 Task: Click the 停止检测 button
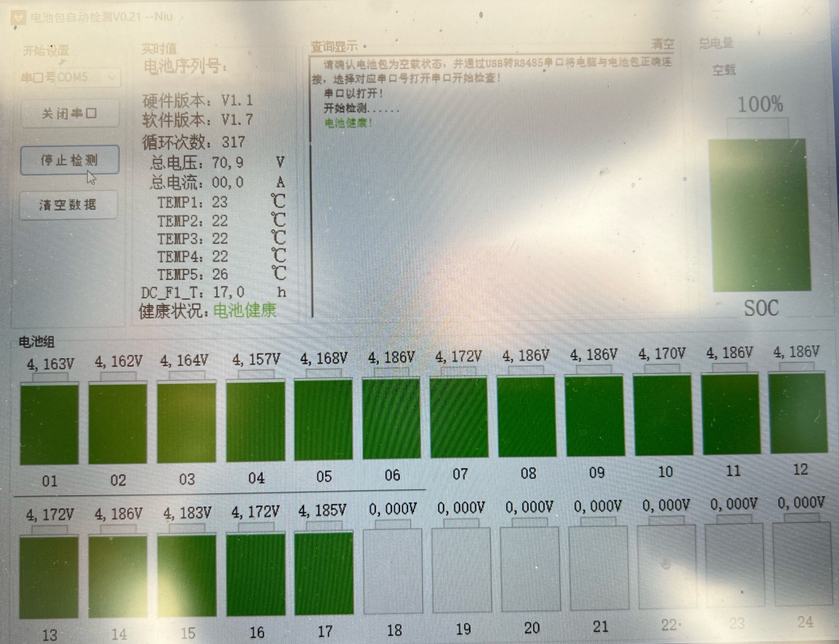coord(70,160)
